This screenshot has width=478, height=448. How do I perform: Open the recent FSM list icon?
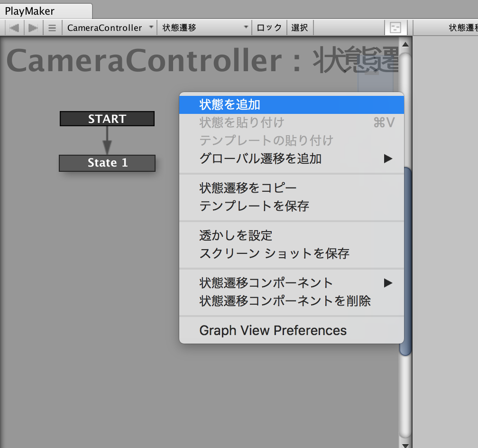(53, 28)
